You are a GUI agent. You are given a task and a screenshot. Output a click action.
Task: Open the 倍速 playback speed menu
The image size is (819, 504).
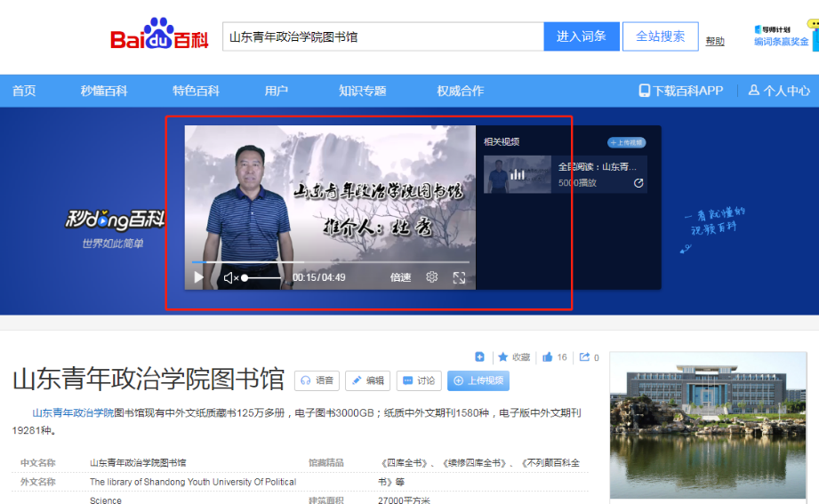click(x=400, y=277)
